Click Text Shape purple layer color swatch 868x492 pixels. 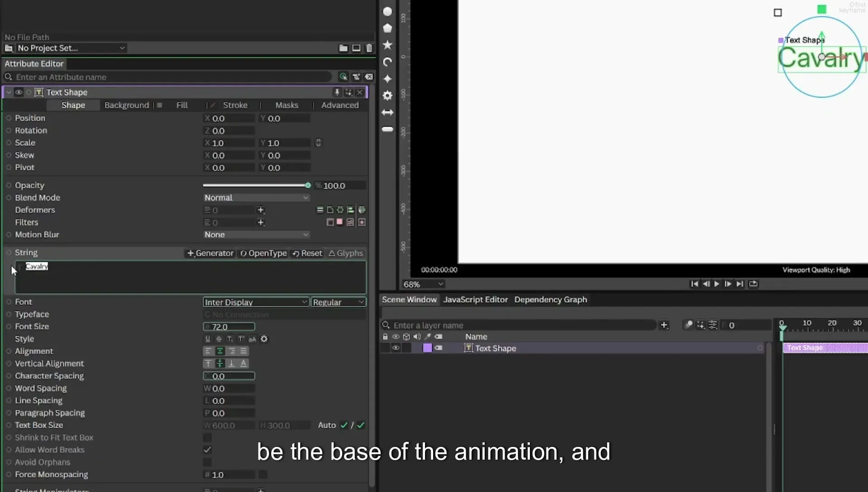pos(427,348)
